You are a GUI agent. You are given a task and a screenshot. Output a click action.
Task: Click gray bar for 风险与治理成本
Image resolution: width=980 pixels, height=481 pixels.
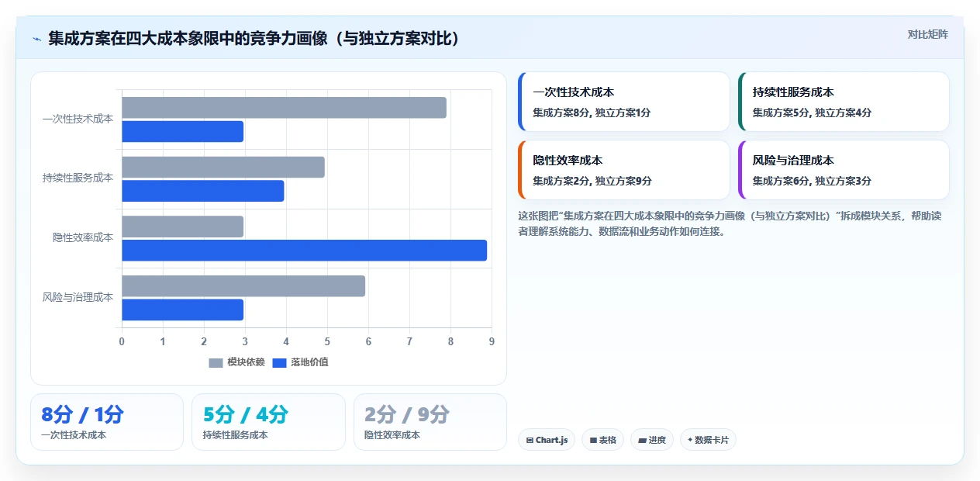click(x=243, y=286)
